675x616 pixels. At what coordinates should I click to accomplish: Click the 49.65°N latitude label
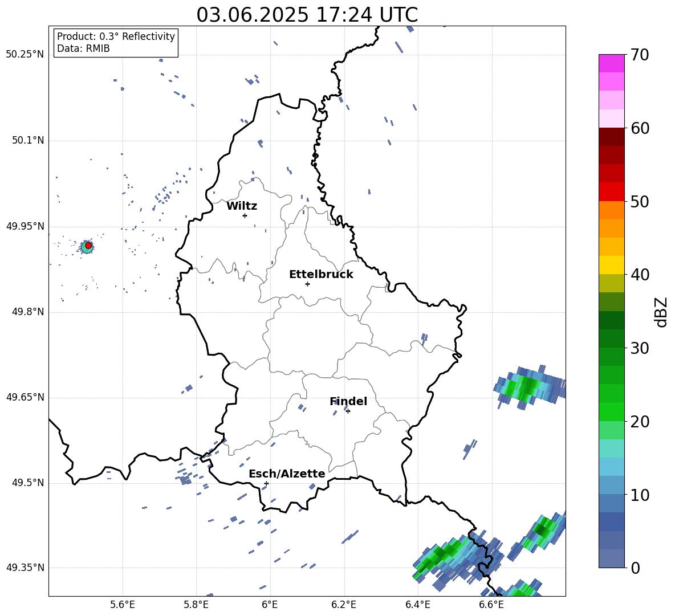25,397
